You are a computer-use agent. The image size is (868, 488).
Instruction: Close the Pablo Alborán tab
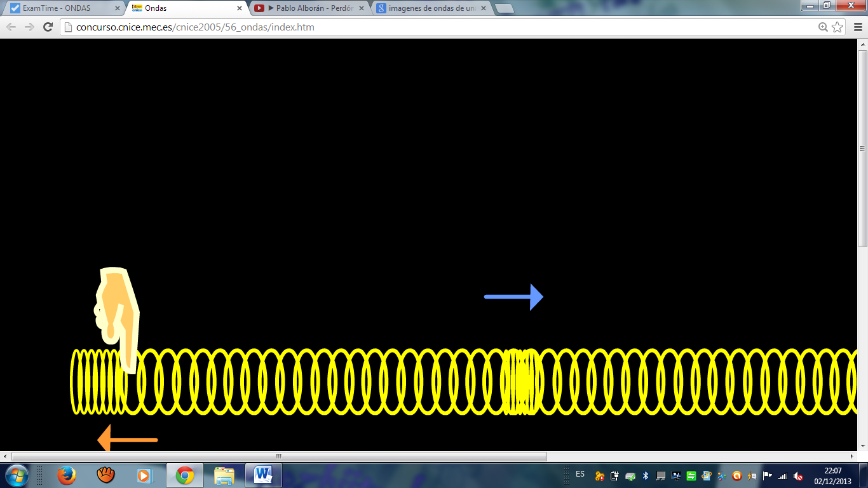click(362, 8)
